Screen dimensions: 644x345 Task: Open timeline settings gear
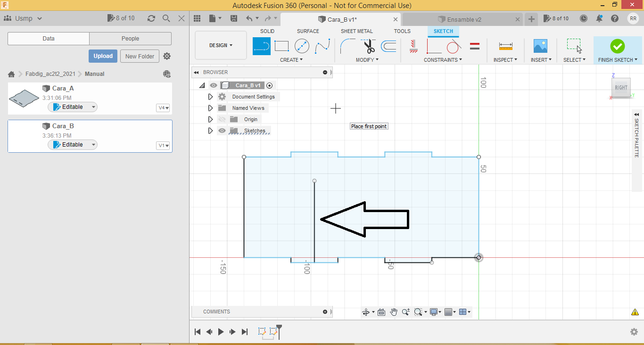(634, 332)
